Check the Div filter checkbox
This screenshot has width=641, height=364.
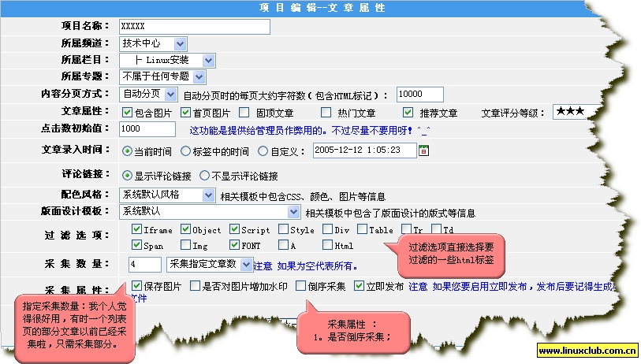pos(327,228)
